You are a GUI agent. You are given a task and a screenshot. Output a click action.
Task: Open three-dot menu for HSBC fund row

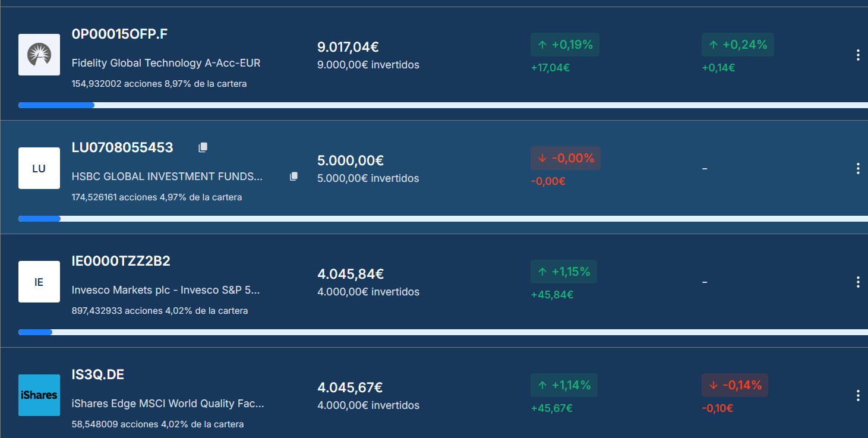pos(858,169)
